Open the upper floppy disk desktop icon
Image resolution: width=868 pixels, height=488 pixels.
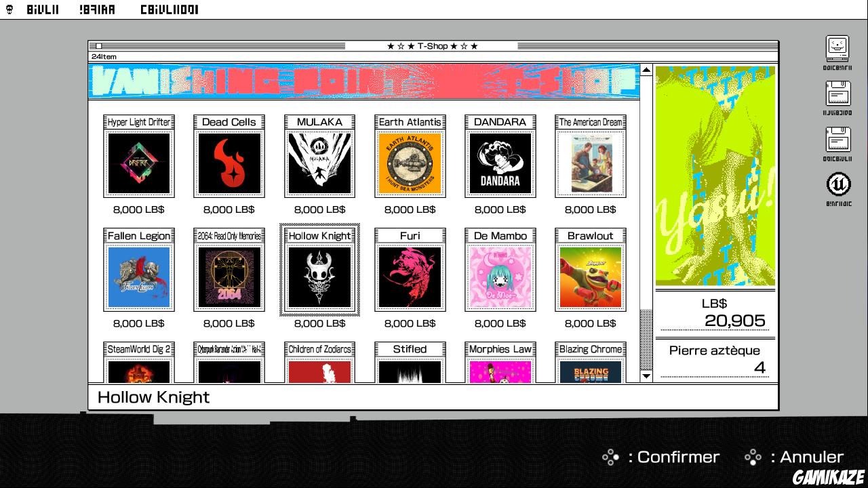837,94
